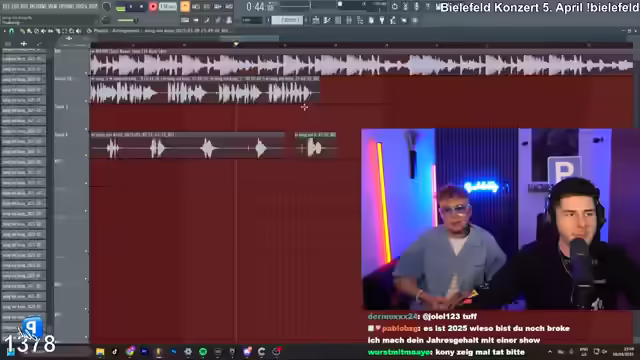
Task: Click the webcam overlay video
Action: click(500, 219)
